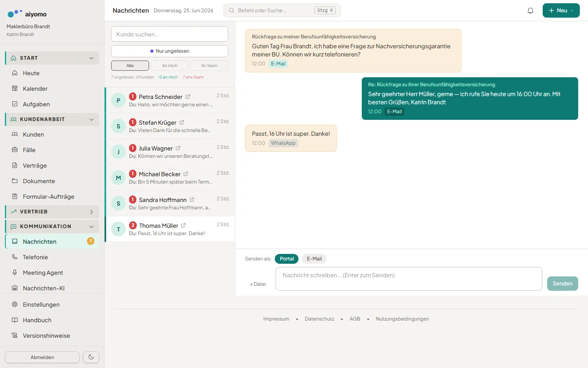The width and height of the screenshot is (588, 368).
Task: Toggle the 'Nur ungelesen' filter
Action: click(169, 51)
